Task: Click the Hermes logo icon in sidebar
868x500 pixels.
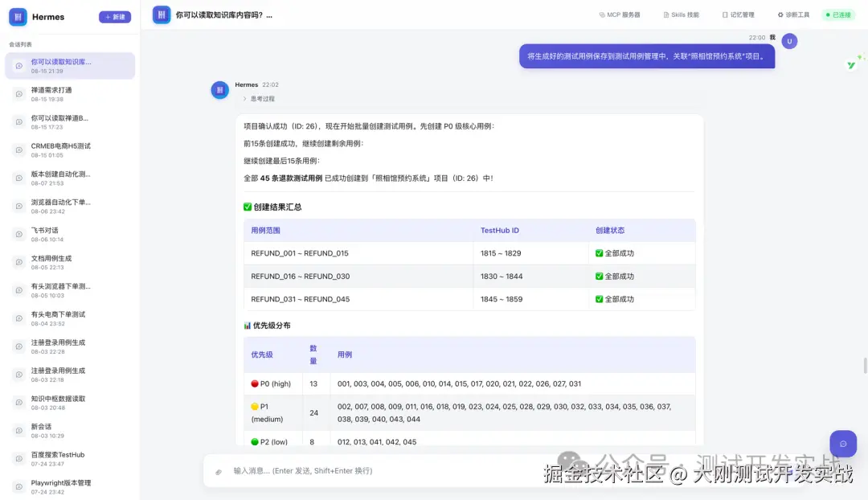Action: pos(18,17)
